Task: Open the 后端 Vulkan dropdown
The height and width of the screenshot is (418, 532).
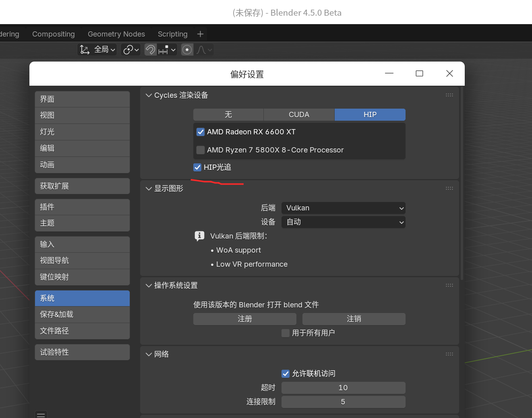Action: point(343,208)
